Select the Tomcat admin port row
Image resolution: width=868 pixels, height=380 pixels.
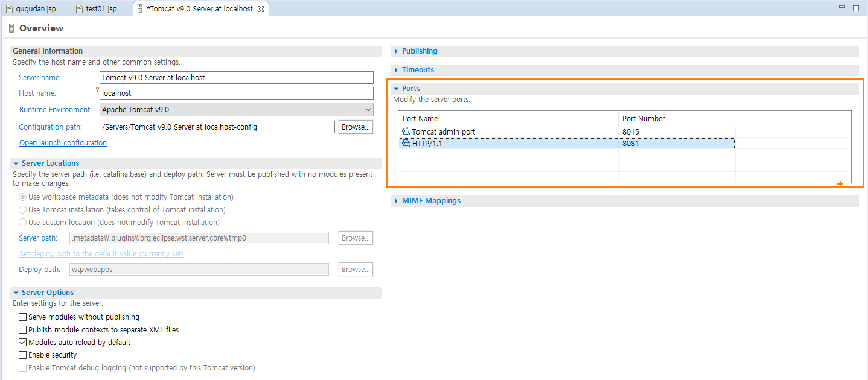(567, 131)
